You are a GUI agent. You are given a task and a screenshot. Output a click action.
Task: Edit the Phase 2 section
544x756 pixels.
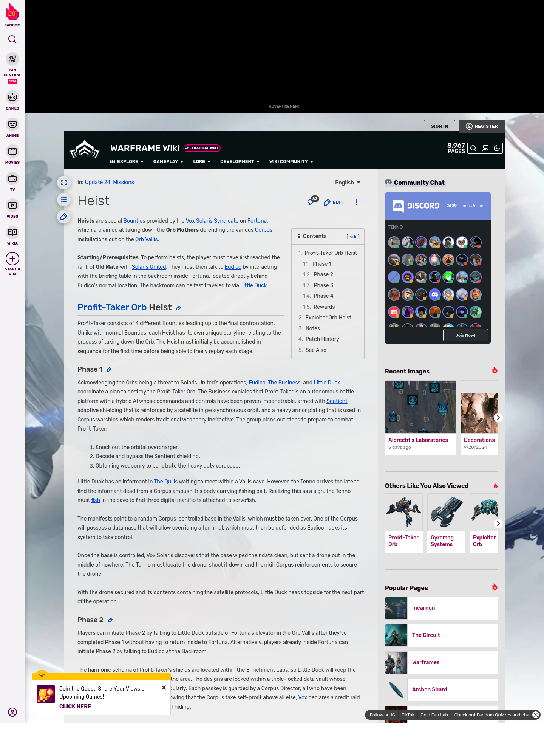[x=110, y=620]
